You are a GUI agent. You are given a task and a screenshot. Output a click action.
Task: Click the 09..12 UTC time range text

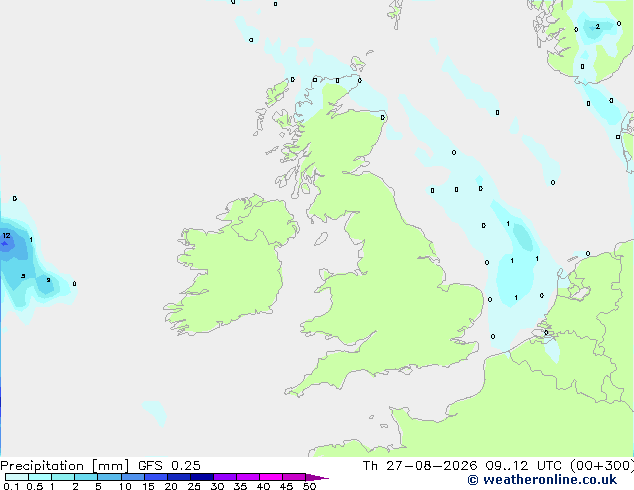523,466
